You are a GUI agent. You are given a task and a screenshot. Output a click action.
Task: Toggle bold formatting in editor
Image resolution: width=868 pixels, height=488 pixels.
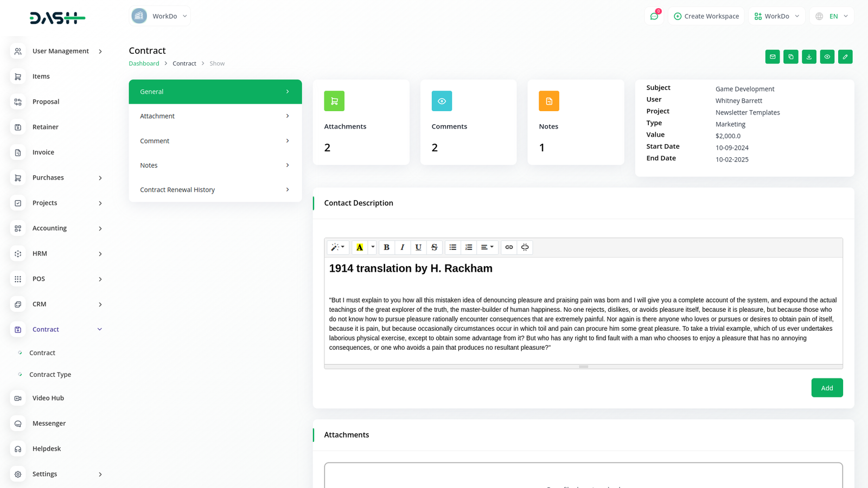click(x=387, y=247)
